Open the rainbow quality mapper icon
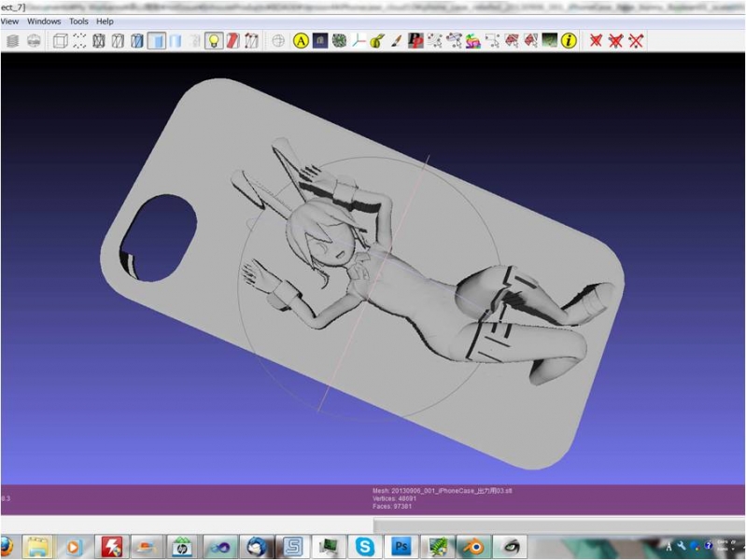This screenshot has height=560, width=746. 473,41
